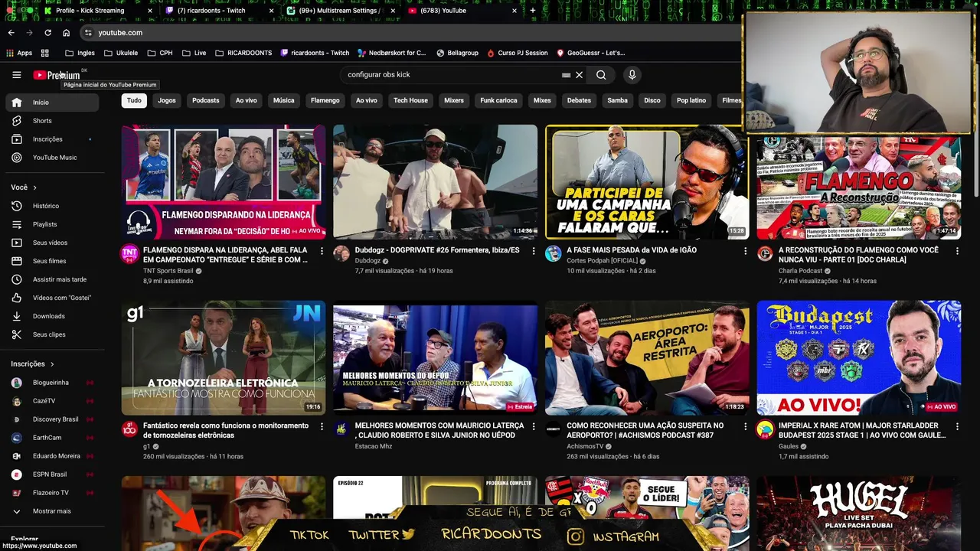Viewport: 980px width, 551px height.
Task: Open Vídeos com "Gostei" list
Action: pyautogui.click(x=52, y=298)
